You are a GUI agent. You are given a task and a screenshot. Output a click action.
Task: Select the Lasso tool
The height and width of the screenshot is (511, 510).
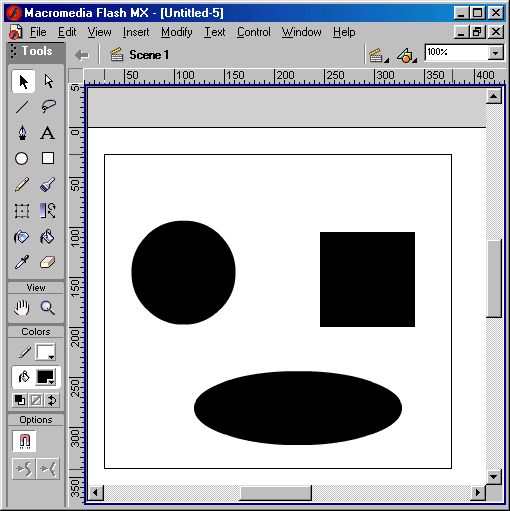pyautogui.click(x=48, y=107)
